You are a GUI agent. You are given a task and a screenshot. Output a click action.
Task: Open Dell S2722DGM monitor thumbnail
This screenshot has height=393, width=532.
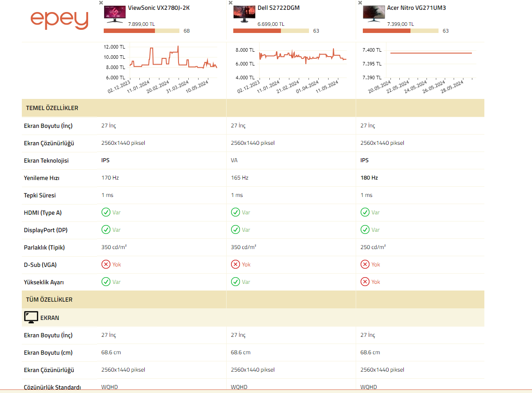[x=244, y=14]
